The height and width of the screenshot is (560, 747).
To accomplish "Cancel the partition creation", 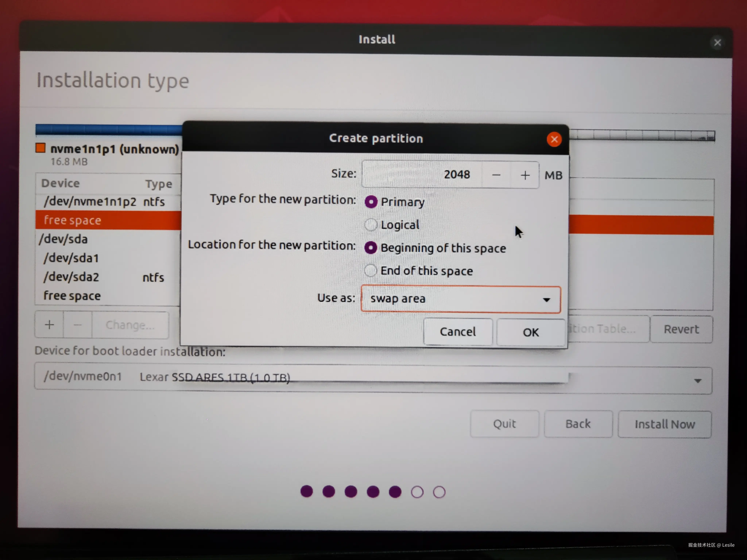I will (x=458, y=332).
